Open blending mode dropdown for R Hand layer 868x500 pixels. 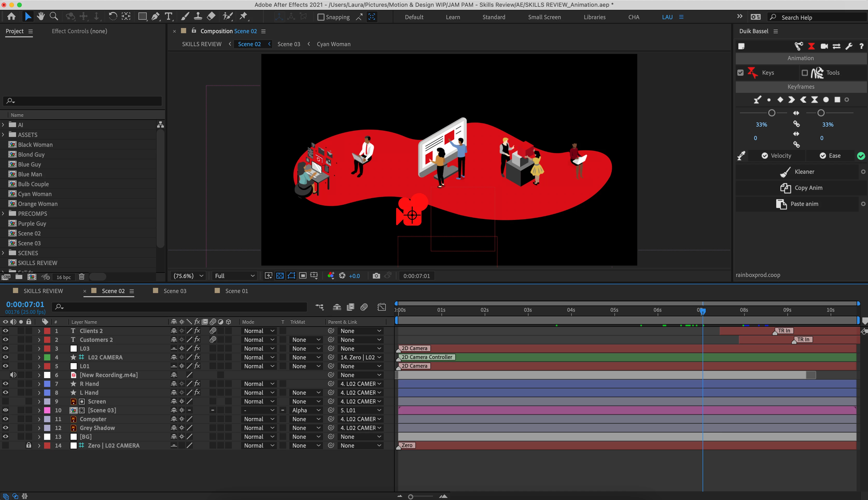point(259,384)
